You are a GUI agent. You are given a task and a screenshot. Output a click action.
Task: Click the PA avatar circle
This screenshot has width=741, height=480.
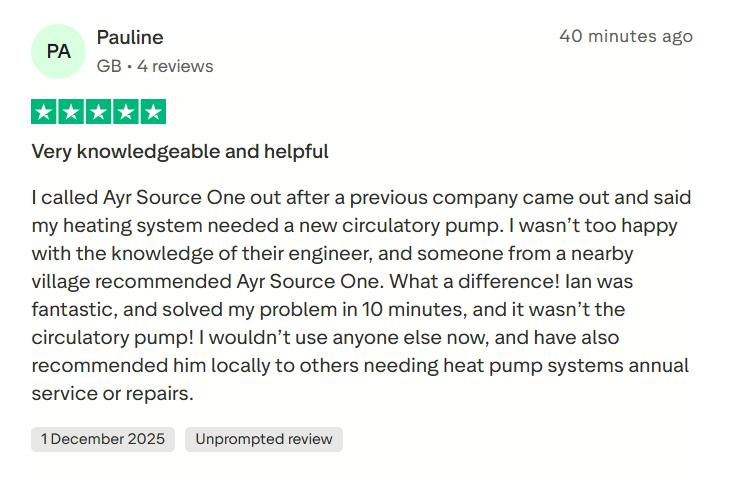click(x=59, y=51)
